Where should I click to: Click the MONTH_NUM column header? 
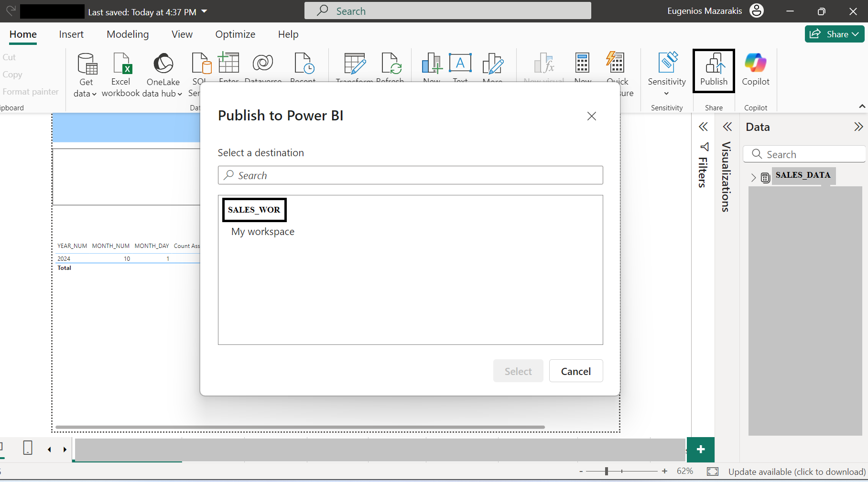[x=111, y=246]
